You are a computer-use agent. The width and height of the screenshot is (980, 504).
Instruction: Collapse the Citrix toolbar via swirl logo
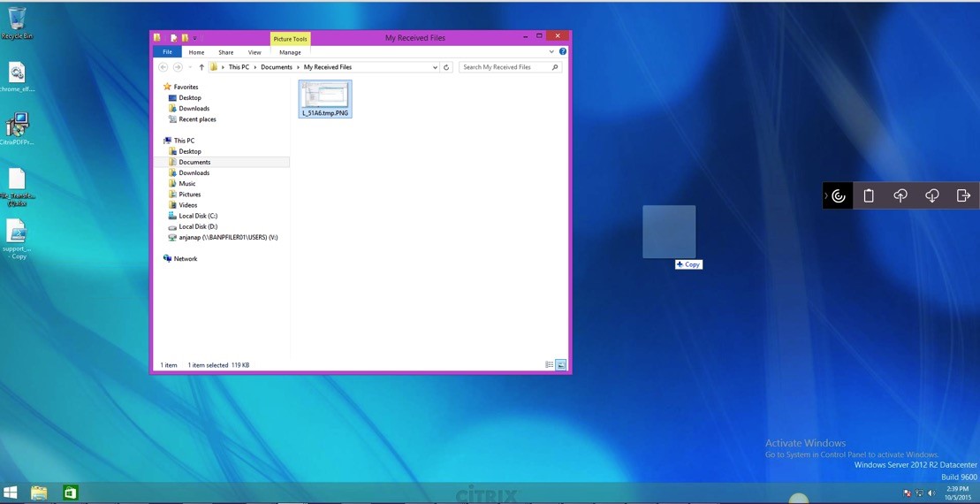pos(839,195)
